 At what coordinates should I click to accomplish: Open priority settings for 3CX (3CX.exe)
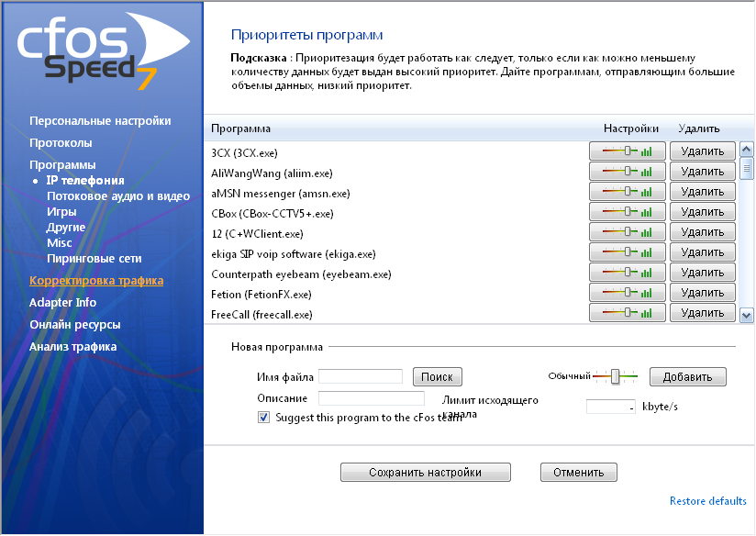click(x=628, y=151)
